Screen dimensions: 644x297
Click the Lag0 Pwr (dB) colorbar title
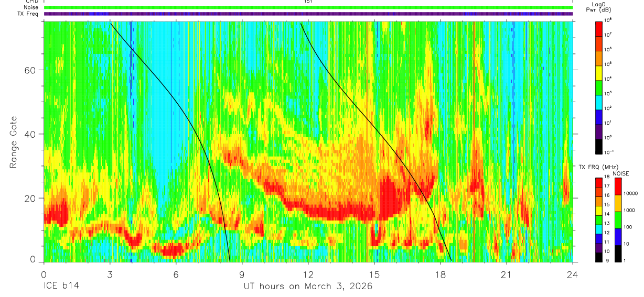pos(599,7)
